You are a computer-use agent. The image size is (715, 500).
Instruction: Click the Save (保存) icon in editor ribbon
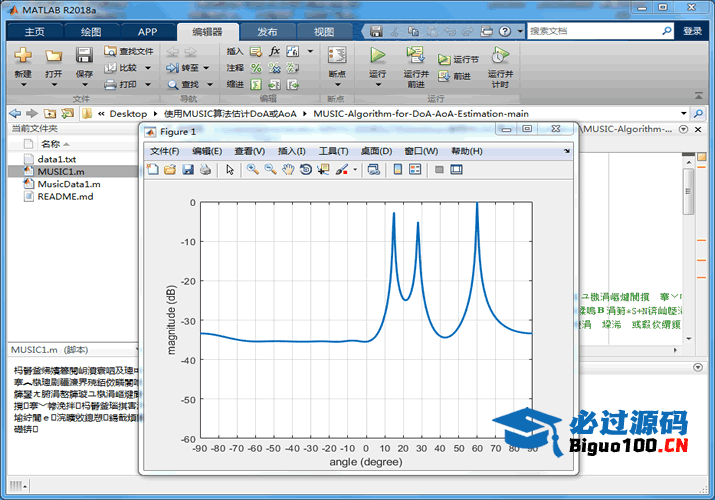click(x=84, y=56)
